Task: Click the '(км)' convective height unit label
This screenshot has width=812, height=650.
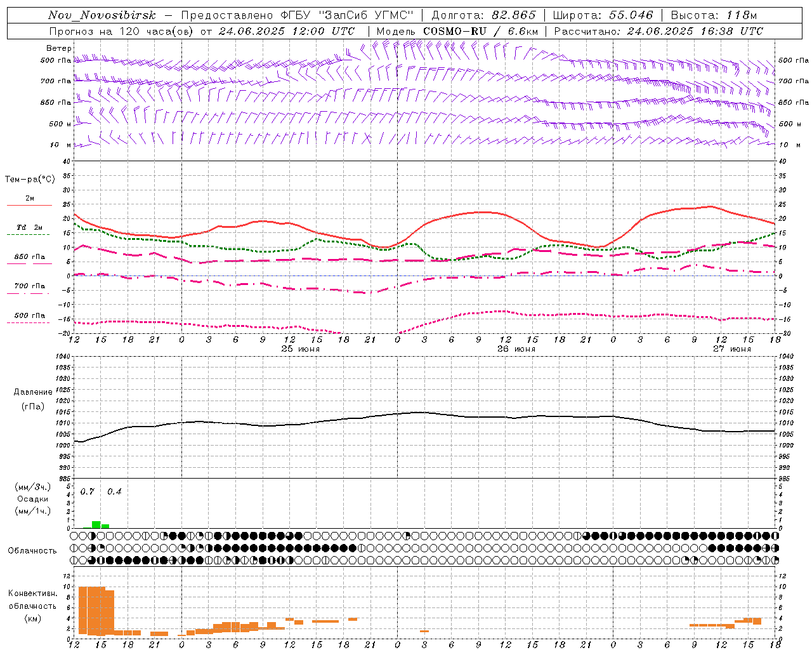Action: coord(33,618)
